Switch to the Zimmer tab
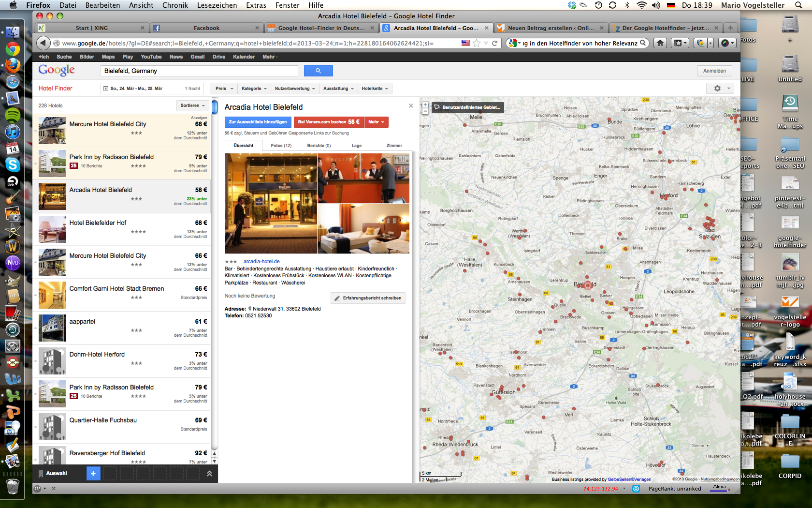The image size is (812, 508). coord(394,146)
